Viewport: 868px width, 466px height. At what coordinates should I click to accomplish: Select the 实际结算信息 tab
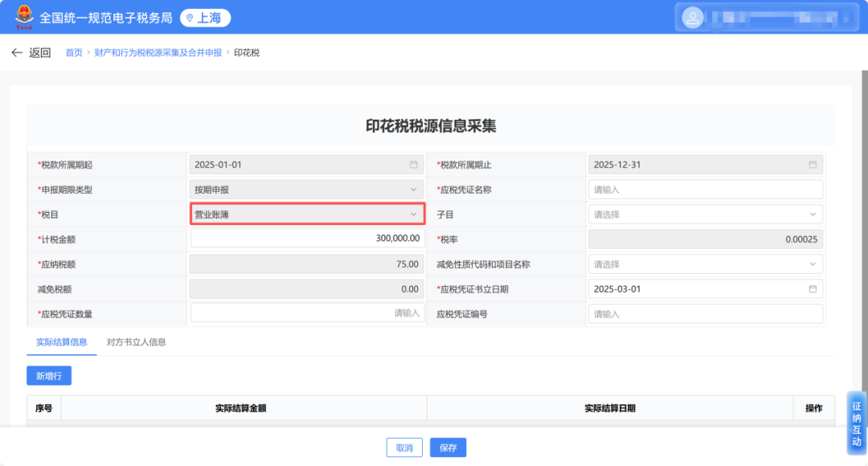point(62,341)
